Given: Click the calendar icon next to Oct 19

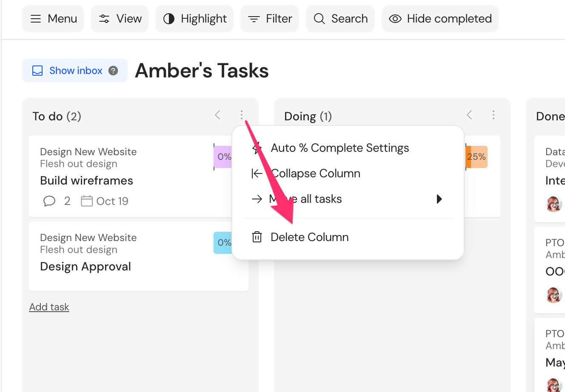Looking at the screenshot, I should tap(87, 201).
